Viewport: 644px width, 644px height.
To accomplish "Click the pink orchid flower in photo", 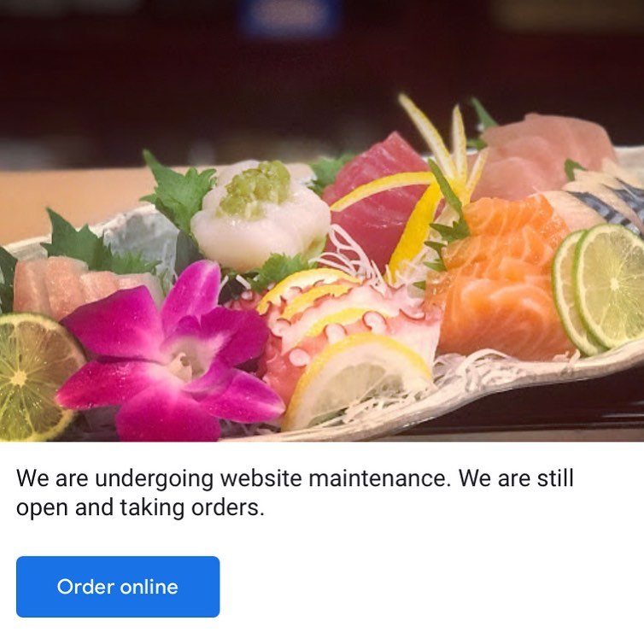I will (171, 355).
